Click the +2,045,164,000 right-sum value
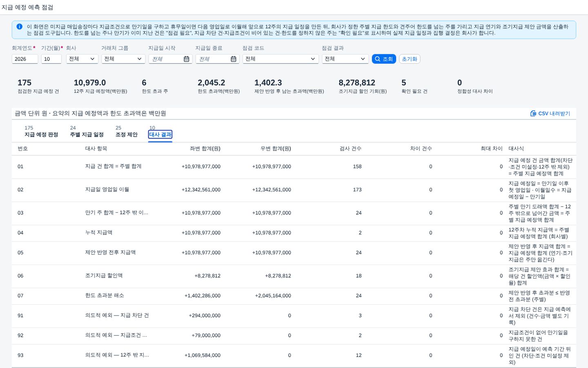Image resolution: width=588 pixels, height=368 pixels. click(273, 296)
